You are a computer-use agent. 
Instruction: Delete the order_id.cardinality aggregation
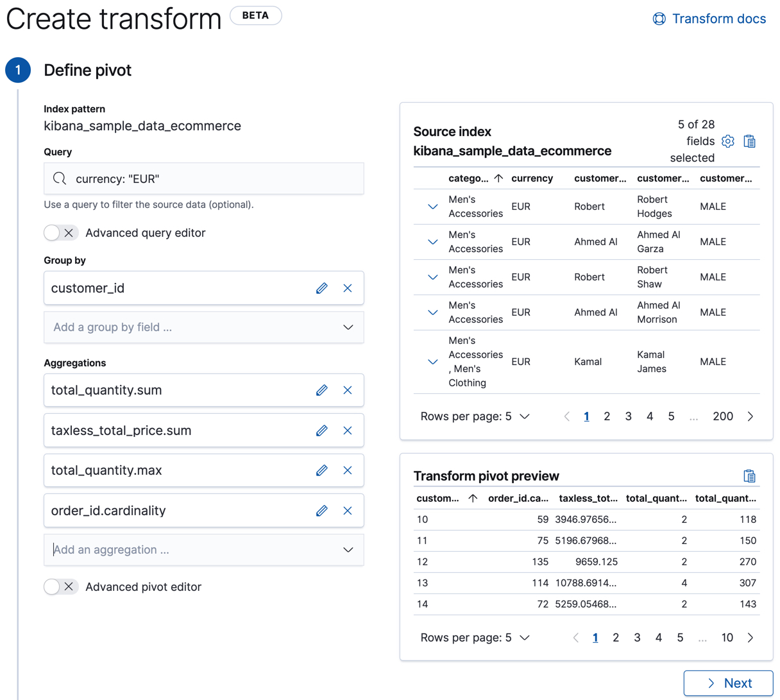[348, 511]
